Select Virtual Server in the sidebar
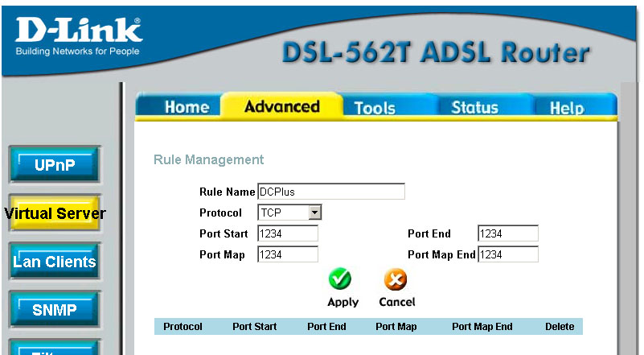Screen dimensions: 644x355 [x=55, y=213]
